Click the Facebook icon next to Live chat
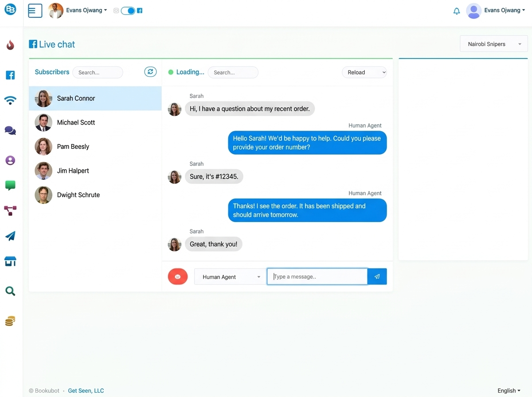This screenshot has width=532, height=397. [33, 44]
